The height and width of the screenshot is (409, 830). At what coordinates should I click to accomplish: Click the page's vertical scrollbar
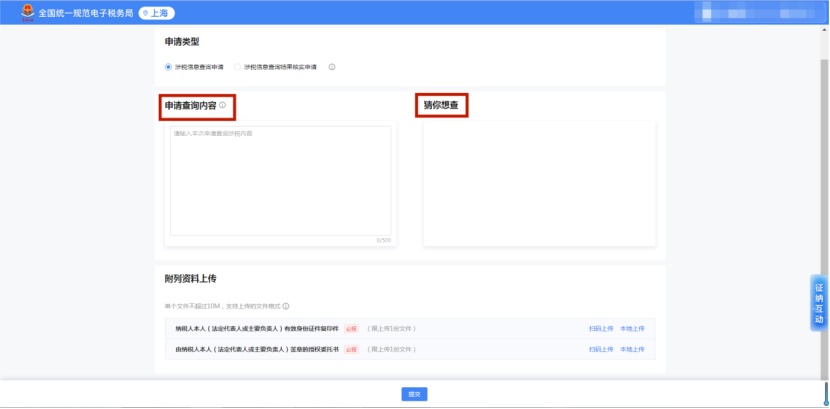[x=825, y=200]
